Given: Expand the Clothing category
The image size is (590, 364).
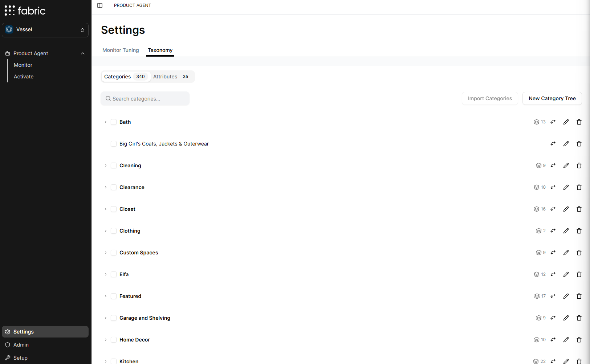Looking at the screenshot, I should pos(106,231).
